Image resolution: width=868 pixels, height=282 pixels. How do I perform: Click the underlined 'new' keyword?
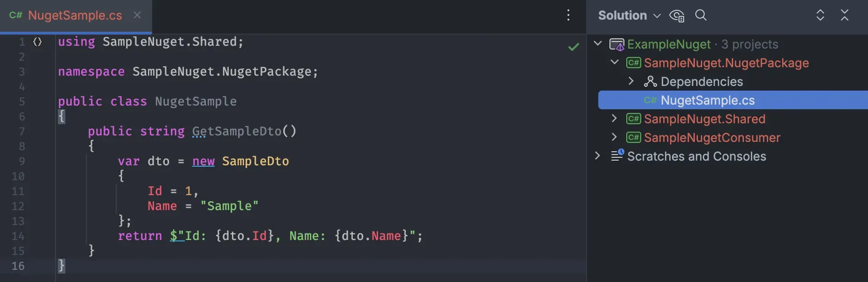203,162
